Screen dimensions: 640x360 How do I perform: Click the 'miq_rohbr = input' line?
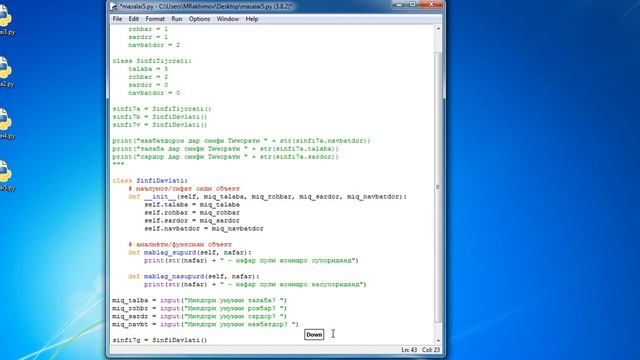[x=200, y=308]
